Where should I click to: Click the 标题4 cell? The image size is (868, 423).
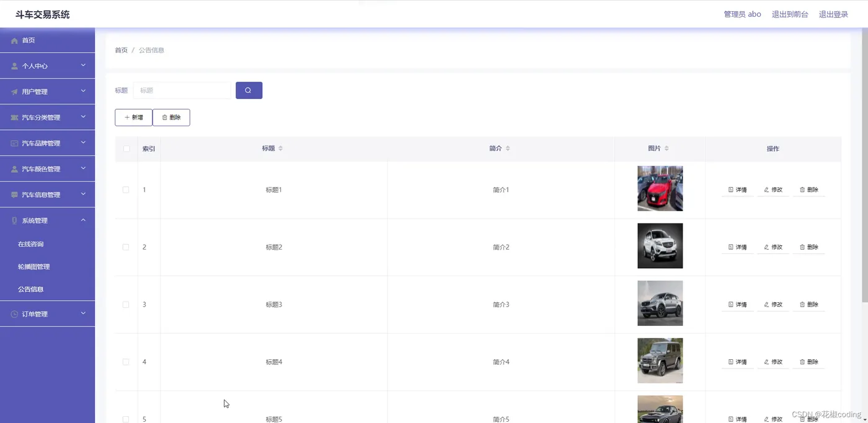[274, 362]
